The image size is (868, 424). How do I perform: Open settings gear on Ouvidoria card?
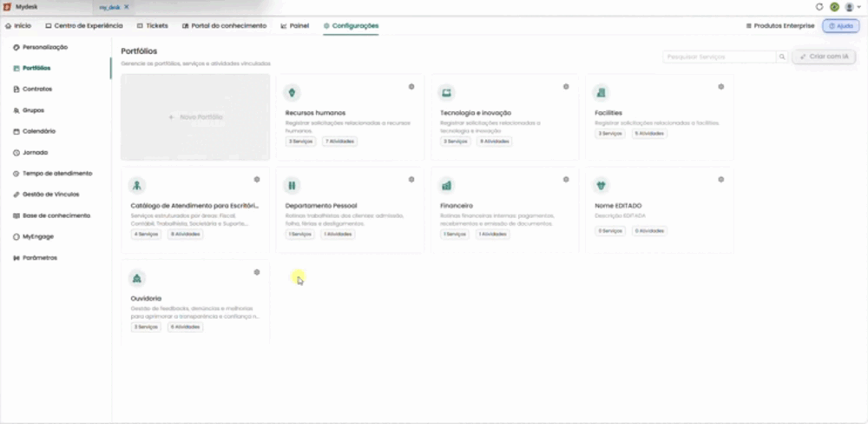tap(257, 272)
